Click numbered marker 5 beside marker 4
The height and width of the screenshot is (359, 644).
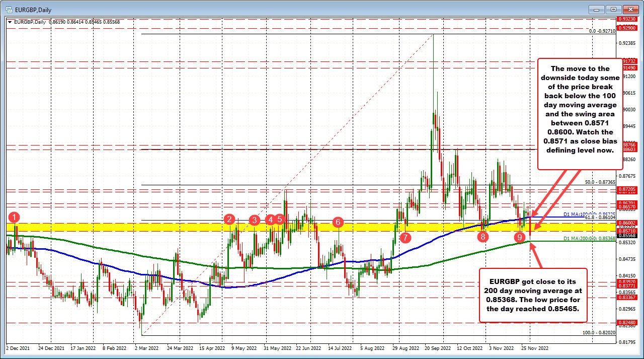point(280,220)
